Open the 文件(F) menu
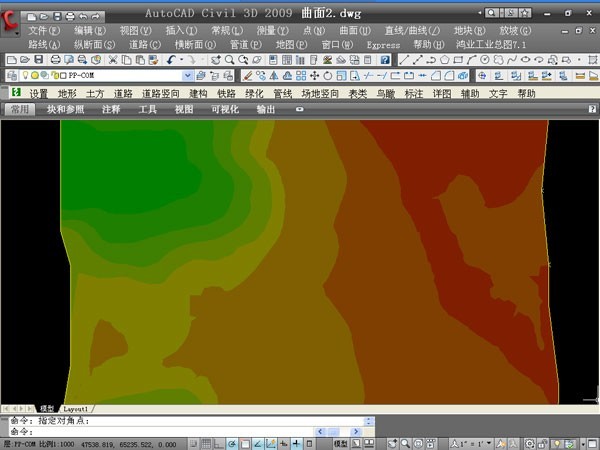The image size is (600, 450). click(x=44, y=31)
